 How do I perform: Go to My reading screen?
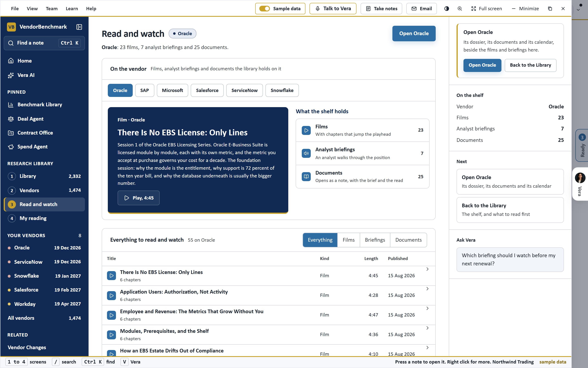click(44, 218)
